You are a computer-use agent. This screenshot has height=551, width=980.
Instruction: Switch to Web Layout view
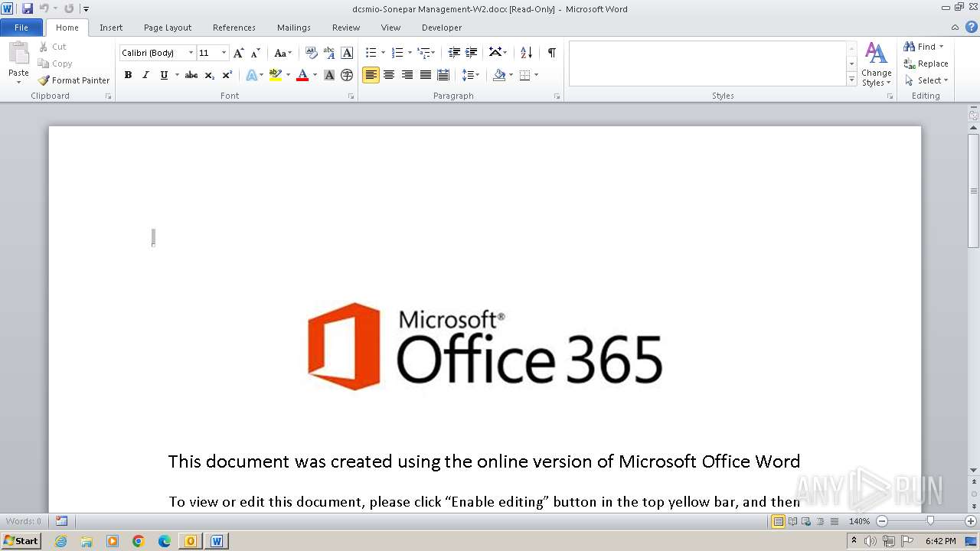pyautogui.click(x=806, y=521)
